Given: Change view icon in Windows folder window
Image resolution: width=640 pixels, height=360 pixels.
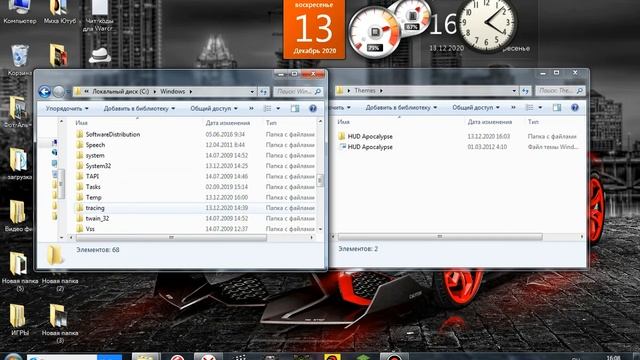Looking at the screenshot, I should pos(267,108).
